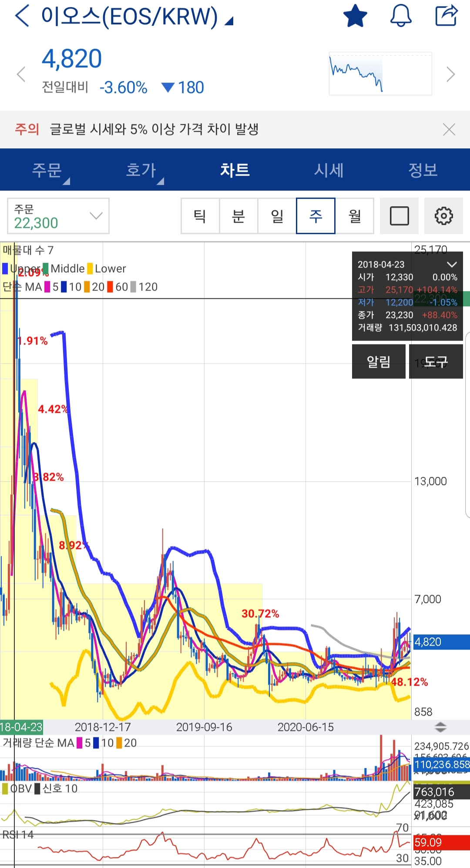Switch chart to fullscreen square icon

click(x=399, y=216)
